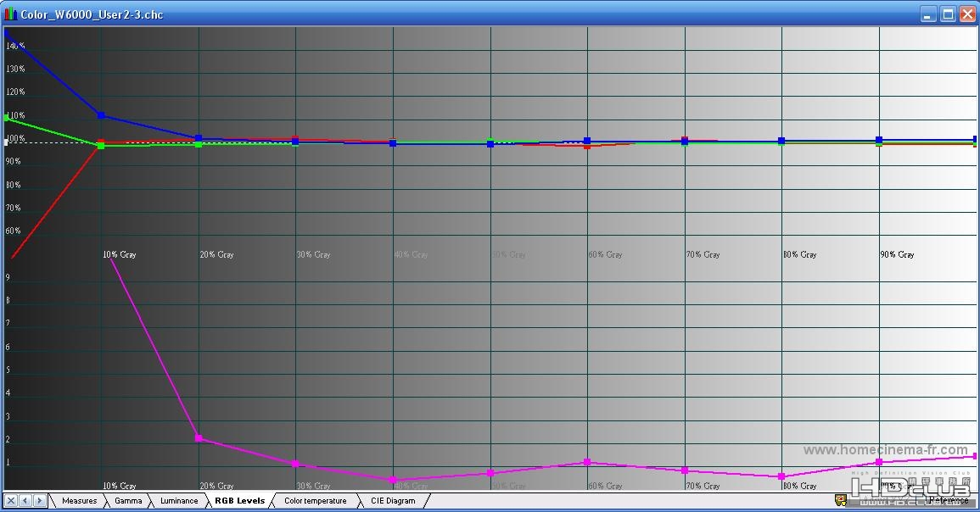Click the magenta delta point at 60% Gray
Viewport: 980px width, 512px height.
point(587,462)
